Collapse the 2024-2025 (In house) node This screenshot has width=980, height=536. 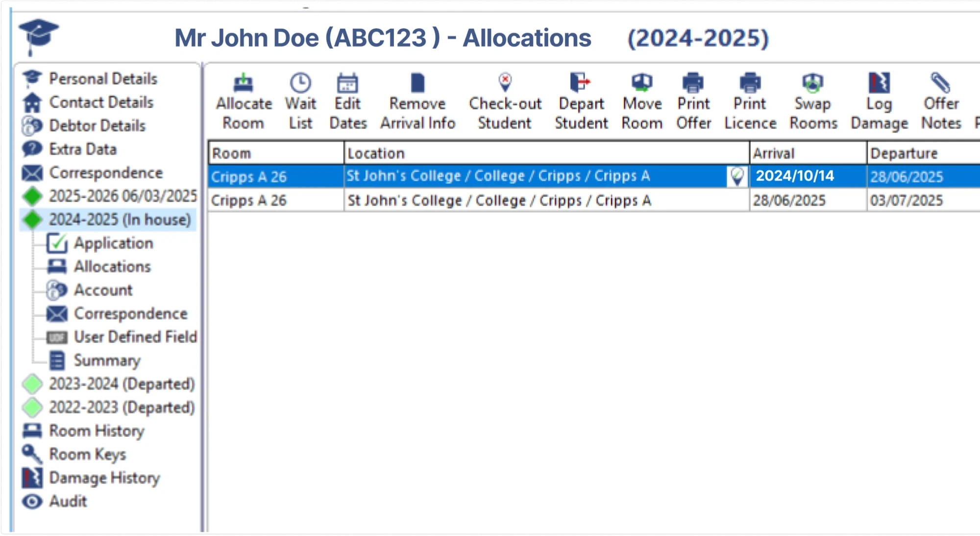32,220
